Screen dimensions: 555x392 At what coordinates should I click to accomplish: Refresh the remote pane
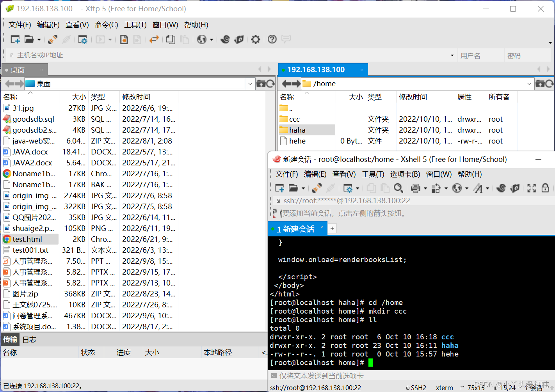pyautogui.click(x=550, y=84)
